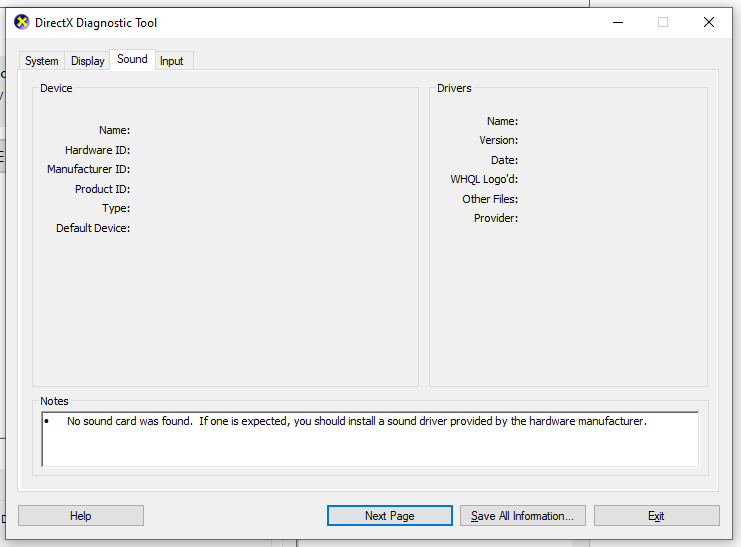
Task: Click the WHQL Logo'd label
Action: point(484,179)
